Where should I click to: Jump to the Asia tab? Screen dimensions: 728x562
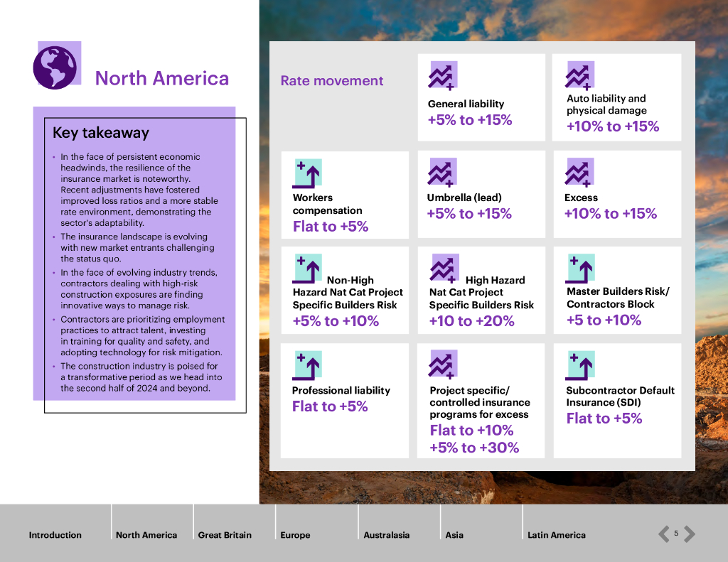tap(454, 535)
